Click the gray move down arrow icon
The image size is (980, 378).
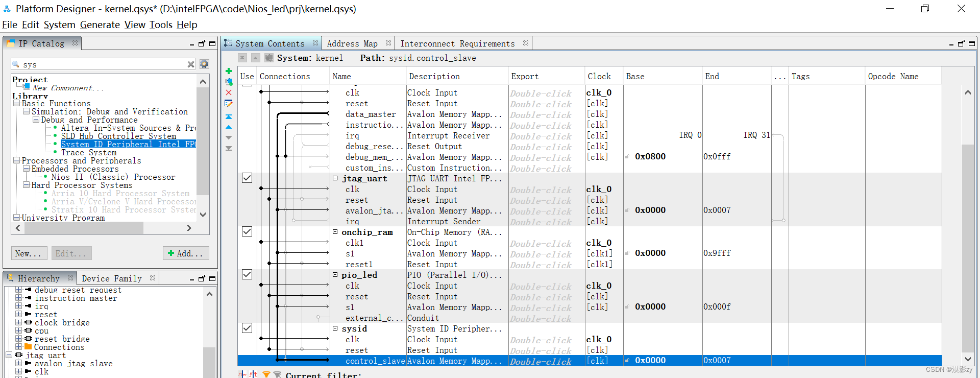tap(229, 138)
